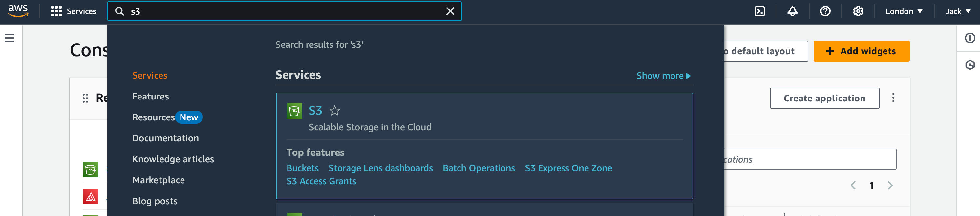Open the settings gear icon
980x216 pixels.
(x=858, y=11)
